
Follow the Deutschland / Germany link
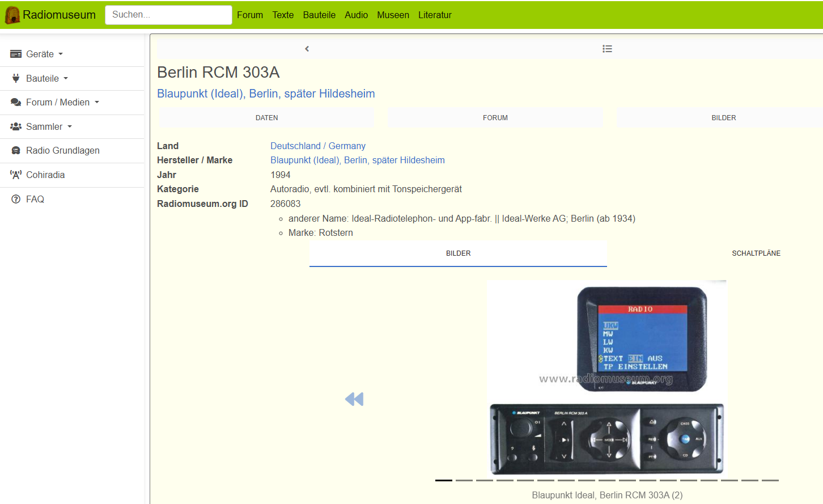pos(318,146)
